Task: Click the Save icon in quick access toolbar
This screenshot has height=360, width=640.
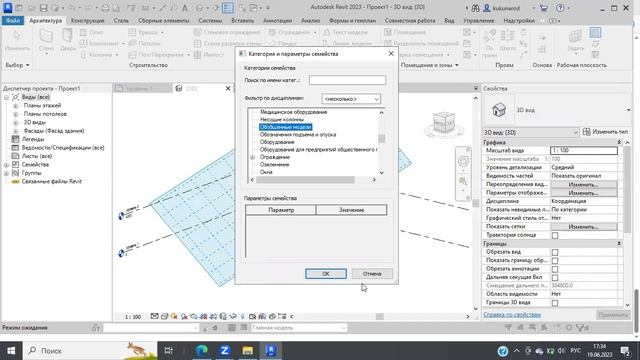Action: [44, 8]
